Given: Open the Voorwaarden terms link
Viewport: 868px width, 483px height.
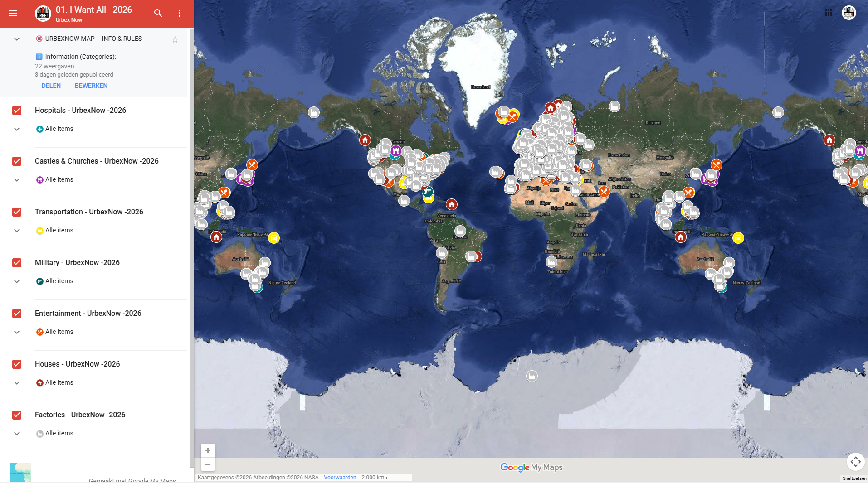Looking at the screenshot, I should click(340, 478).
